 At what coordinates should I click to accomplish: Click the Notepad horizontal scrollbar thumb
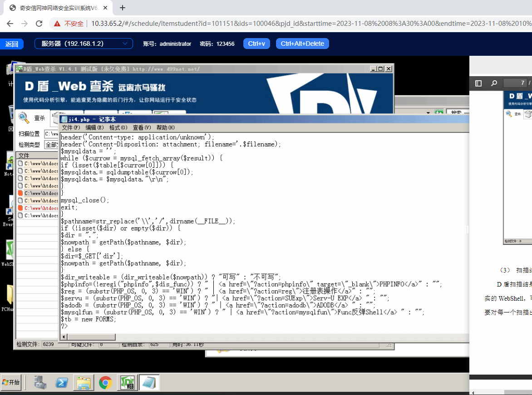tap(91, 337)
